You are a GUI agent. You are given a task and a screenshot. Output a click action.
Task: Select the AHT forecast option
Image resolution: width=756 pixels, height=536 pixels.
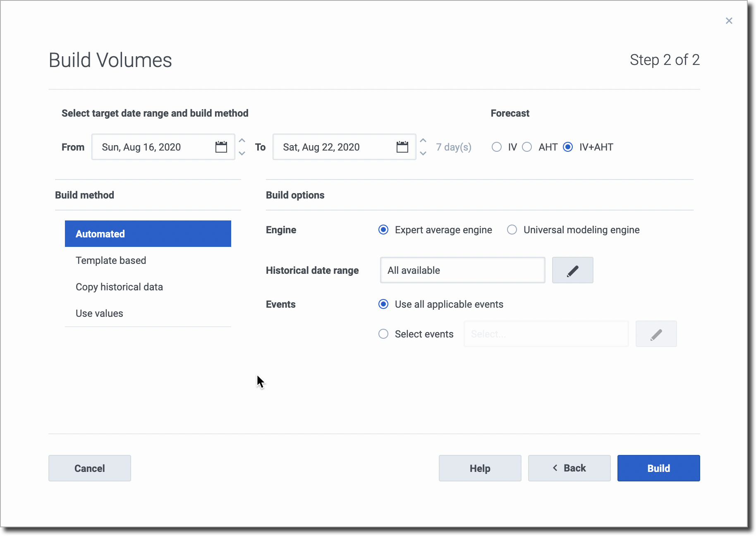point(527,147)
